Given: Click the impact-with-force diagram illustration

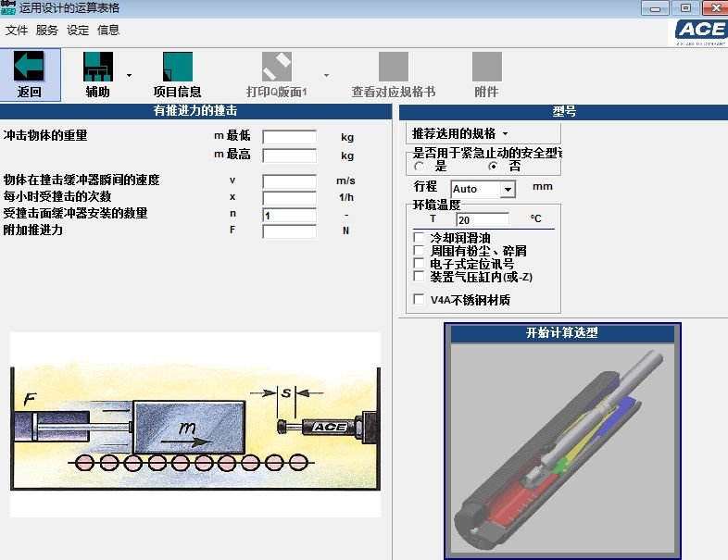Looking at the screenshot, I should point(195,425).
